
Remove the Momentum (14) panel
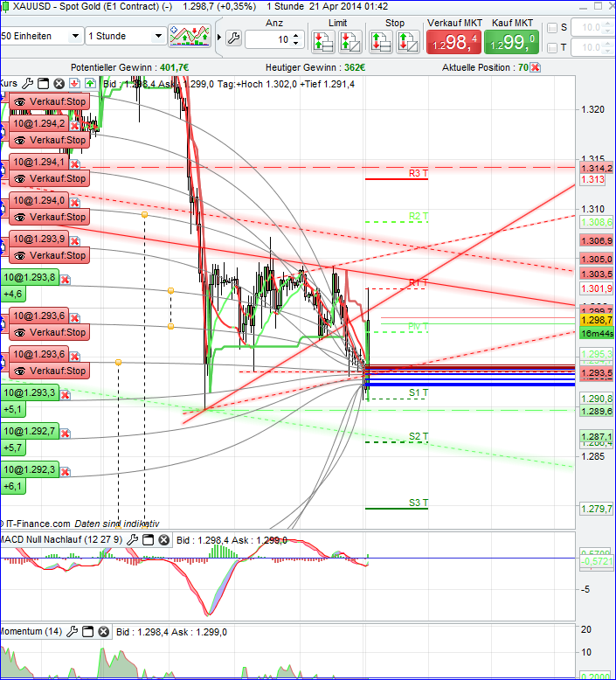pos(104,632)
